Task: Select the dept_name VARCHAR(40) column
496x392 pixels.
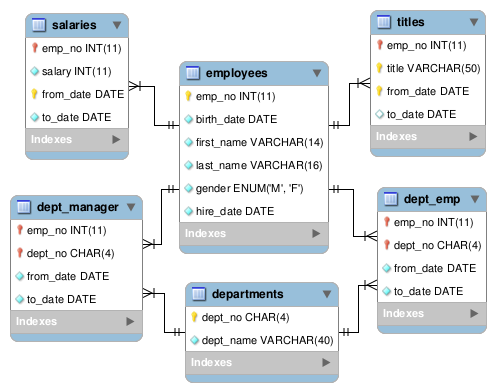Action: coord(262,340)
